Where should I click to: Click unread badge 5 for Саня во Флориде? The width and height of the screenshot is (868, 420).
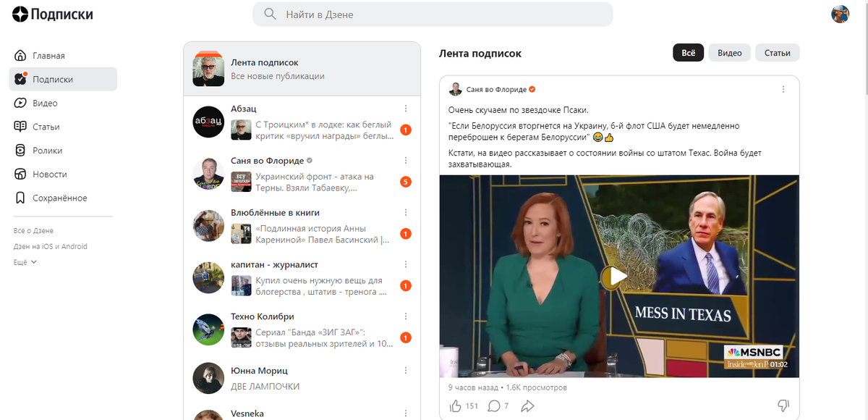pos(406,182)
